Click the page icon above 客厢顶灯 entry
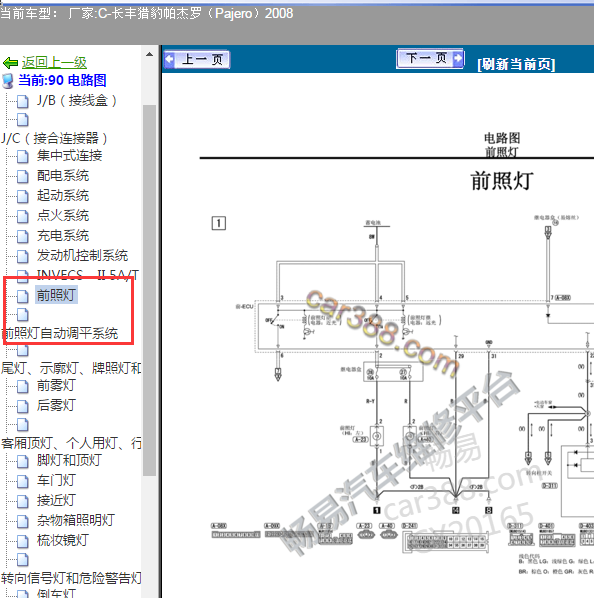Screen dimensions: 594x598 22,424
